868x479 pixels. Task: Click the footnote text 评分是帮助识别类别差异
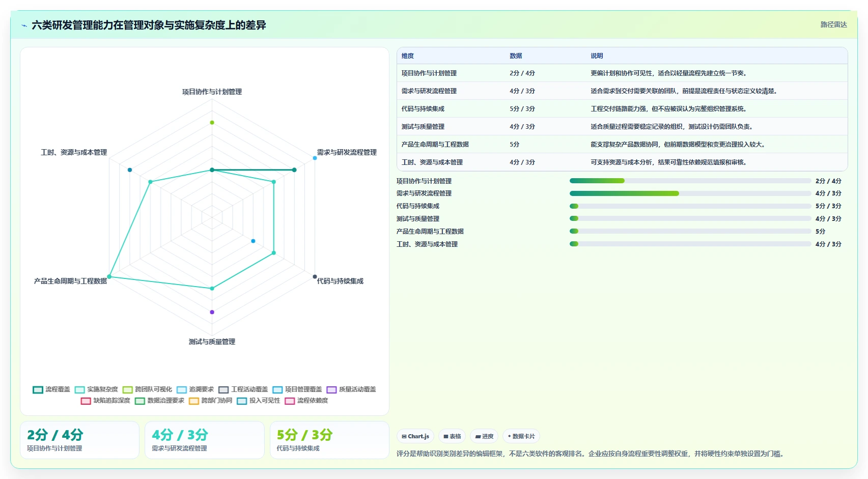coord(591,454)
